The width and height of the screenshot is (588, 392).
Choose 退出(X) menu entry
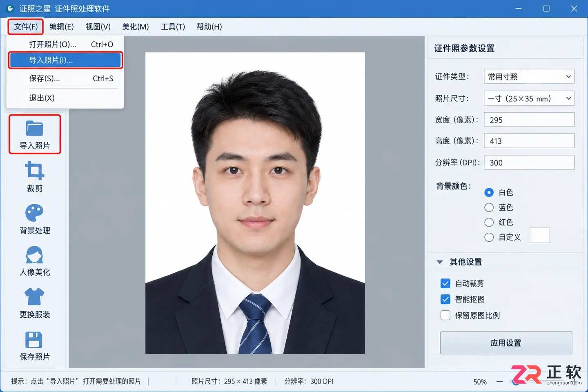pos(65,98)
